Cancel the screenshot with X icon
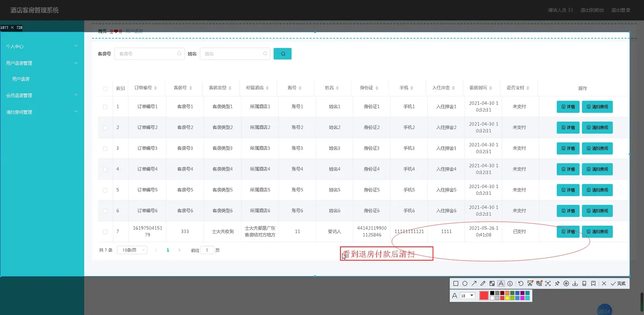 (x=604, y=284)
